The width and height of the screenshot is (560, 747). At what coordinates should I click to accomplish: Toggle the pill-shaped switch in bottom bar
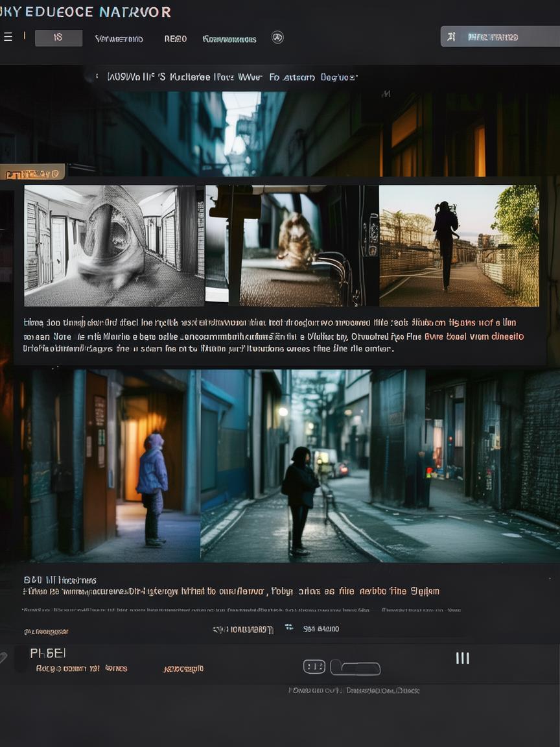(x=355, y=667)
